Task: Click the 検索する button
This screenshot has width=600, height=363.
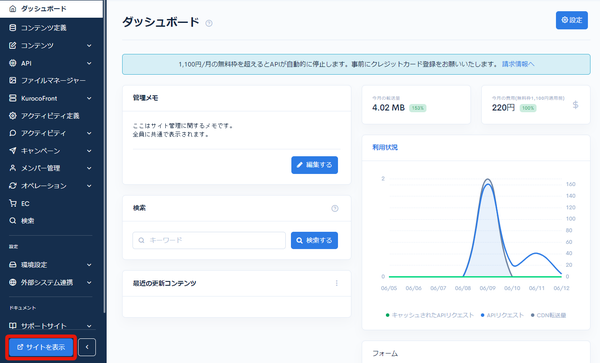Action: coord(315,240)
